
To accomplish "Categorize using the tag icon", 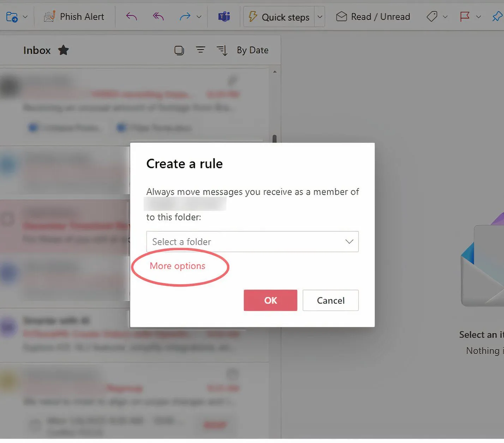I will 432,17.
